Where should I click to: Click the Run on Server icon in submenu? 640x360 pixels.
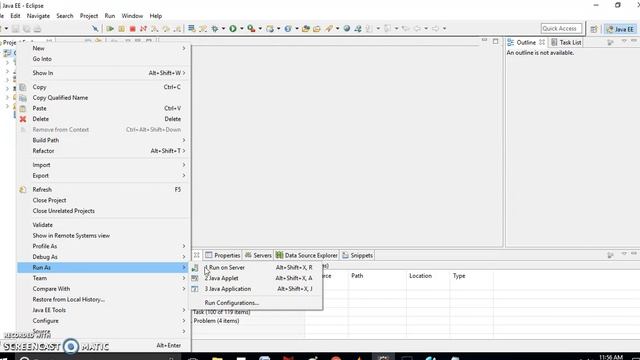195,268
